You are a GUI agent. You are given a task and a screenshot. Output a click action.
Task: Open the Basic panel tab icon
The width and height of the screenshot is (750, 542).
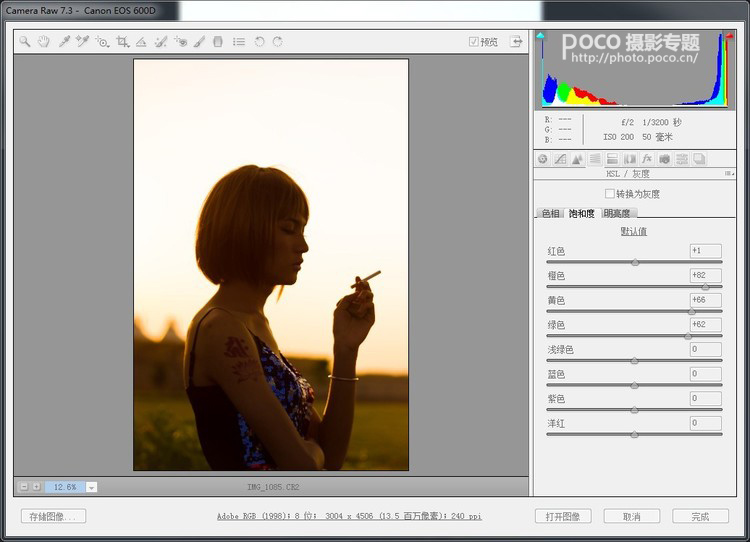point(542,159)
